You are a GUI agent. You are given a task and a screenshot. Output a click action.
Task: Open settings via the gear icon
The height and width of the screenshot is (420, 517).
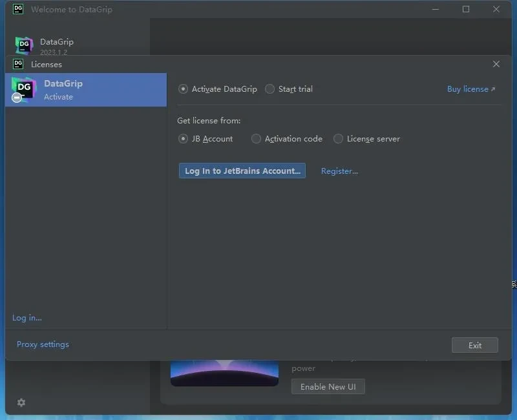pos(21,403)
